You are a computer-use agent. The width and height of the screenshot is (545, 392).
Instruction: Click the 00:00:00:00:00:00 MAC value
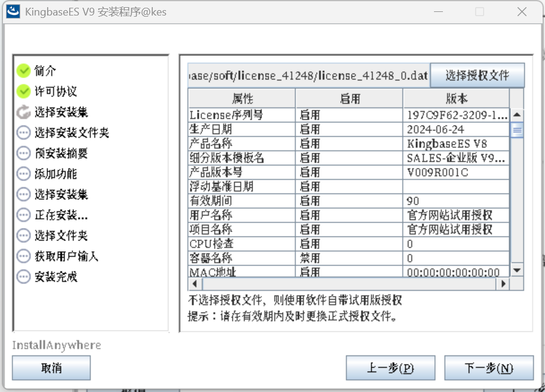pos(453,272)
